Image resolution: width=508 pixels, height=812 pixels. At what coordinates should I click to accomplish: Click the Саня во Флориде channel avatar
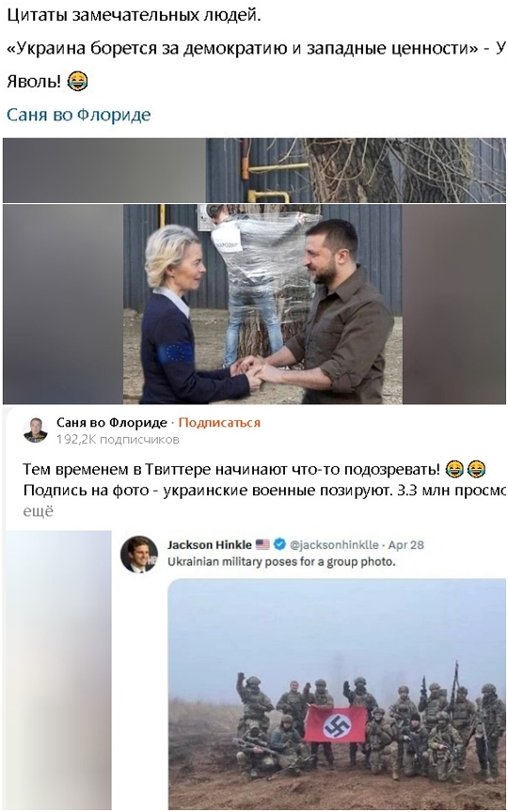coord(35,430)
